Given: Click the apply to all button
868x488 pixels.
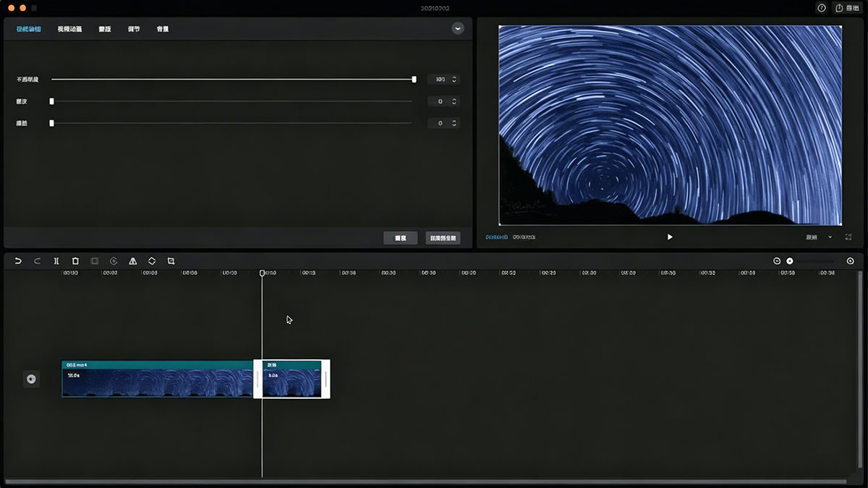Looking at the screenshot, I should (x=443, y=237).
